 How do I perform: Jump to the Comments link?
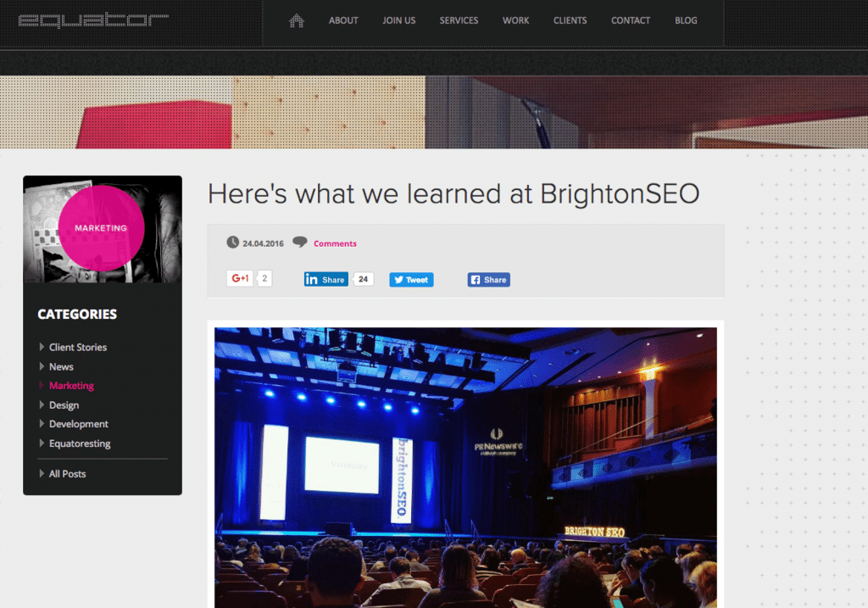pos(335,243)
